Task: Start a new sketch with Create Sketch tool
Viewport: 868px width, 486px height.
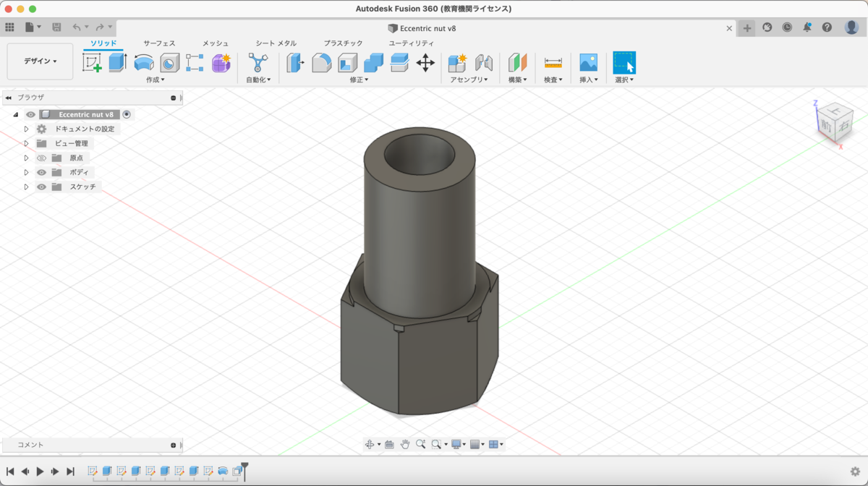Action: [x=92, y=63]
